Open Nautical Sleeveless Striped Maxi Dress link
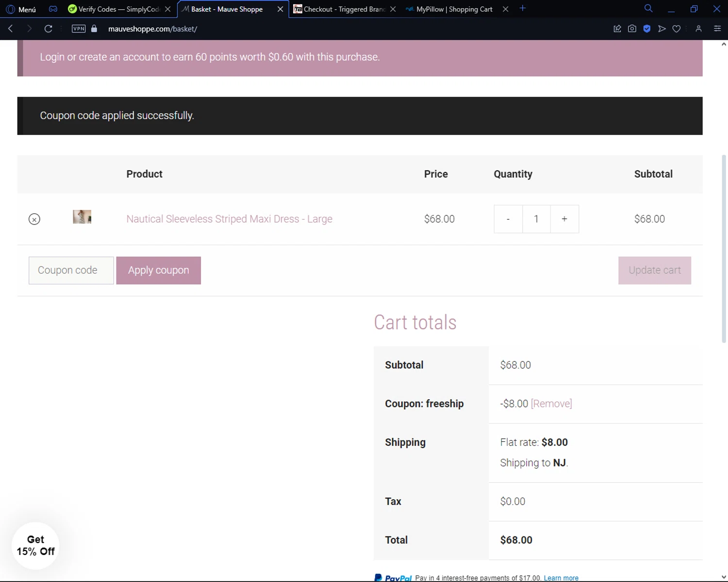This screenshot has height=582, width=728. (229, 219)
